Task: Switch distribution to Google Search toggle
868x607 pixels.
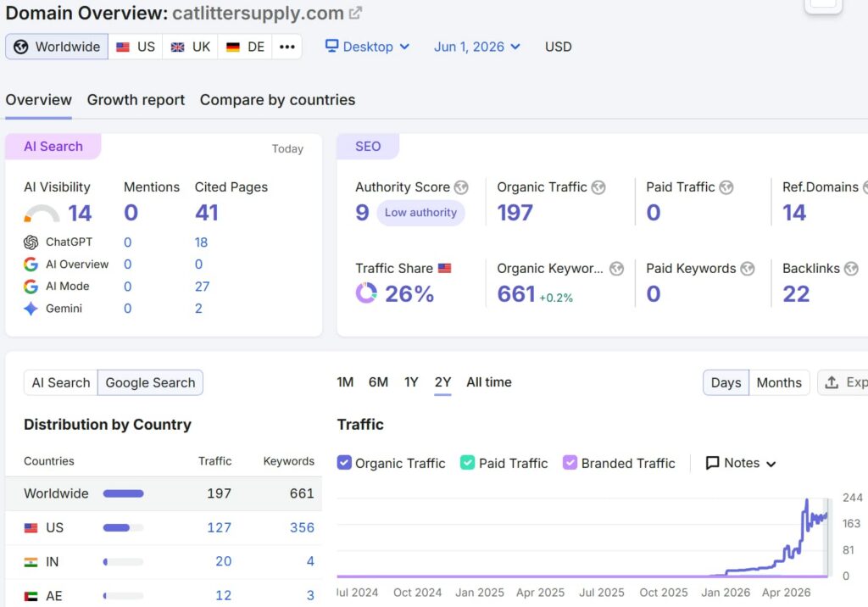Action: click(150, 382)
